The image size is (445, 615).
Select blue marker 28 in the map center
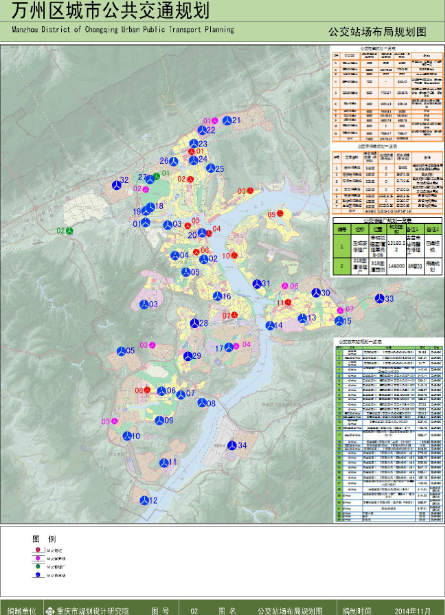pos(194,323)
